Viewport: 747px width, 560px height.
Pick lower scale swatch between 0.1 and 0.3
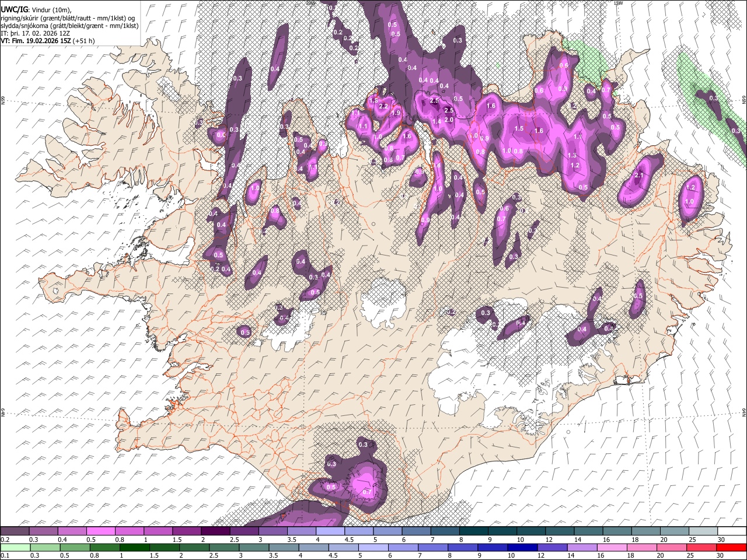(x=15, y=547)
